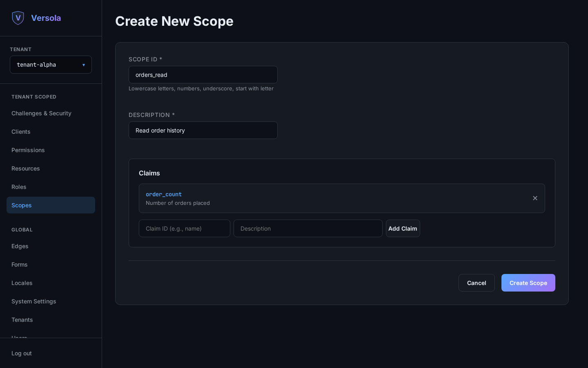Remove the order_count claim with X
Image resolution: width=588 pixels, height=368 pixels.
pos(535,198)
